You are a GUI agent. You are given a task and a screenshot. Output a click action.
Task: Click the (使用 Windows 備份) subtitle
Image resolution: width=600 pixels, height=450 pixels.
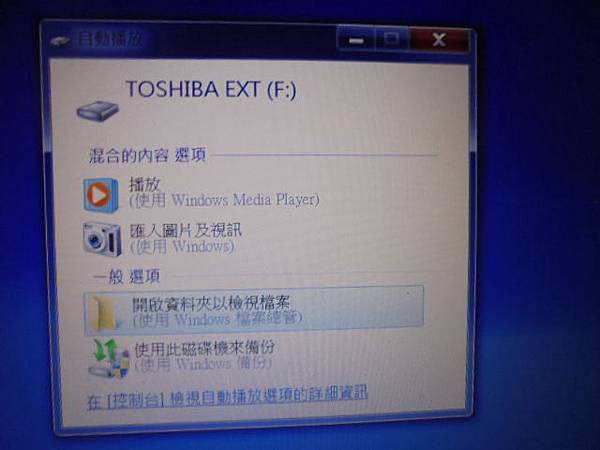(203, 364)
